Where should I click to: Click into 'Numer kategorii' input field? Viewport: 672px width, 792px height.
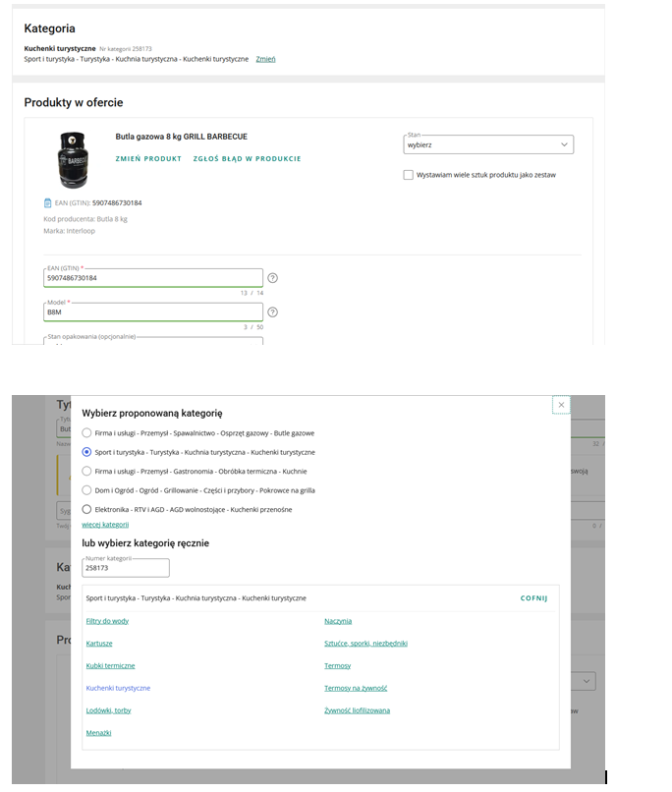pos(126,568)
